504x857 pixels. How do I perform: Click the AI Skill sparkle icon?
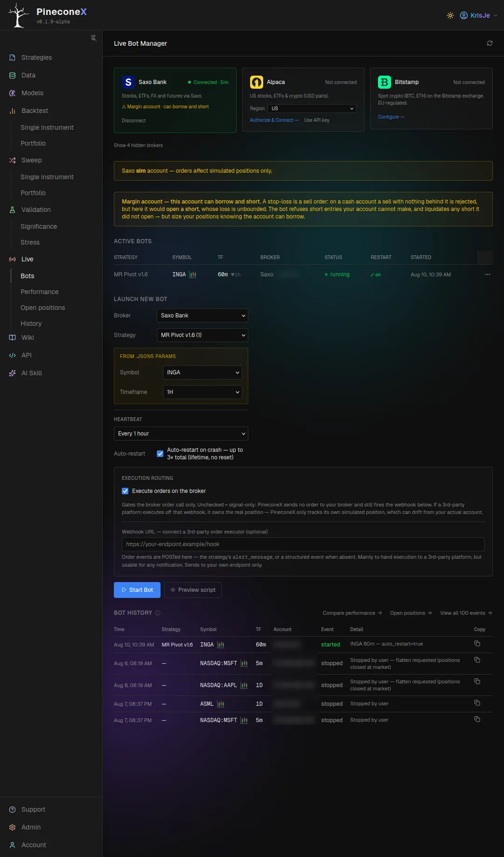click(13, 373)
